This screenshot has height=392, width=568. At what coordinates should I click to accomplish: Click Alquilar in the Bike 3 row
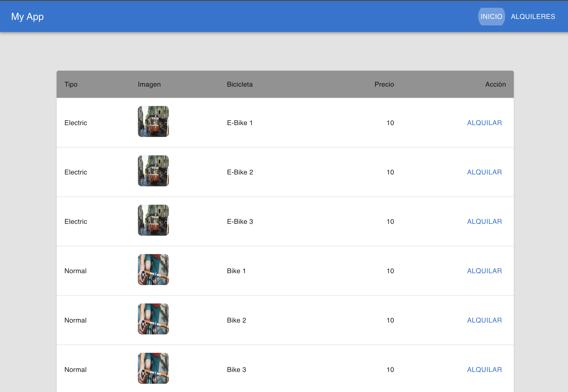coord(484,370)
